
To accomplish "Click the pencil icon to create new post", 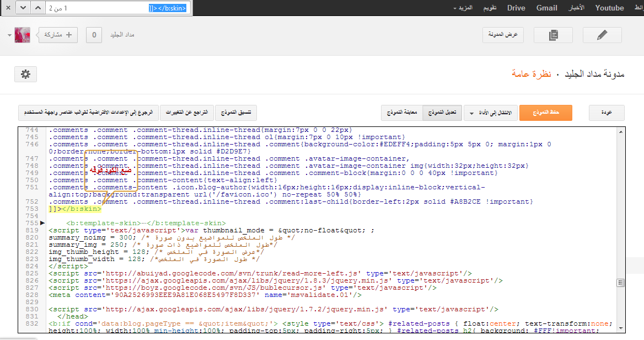I will 602,35.
